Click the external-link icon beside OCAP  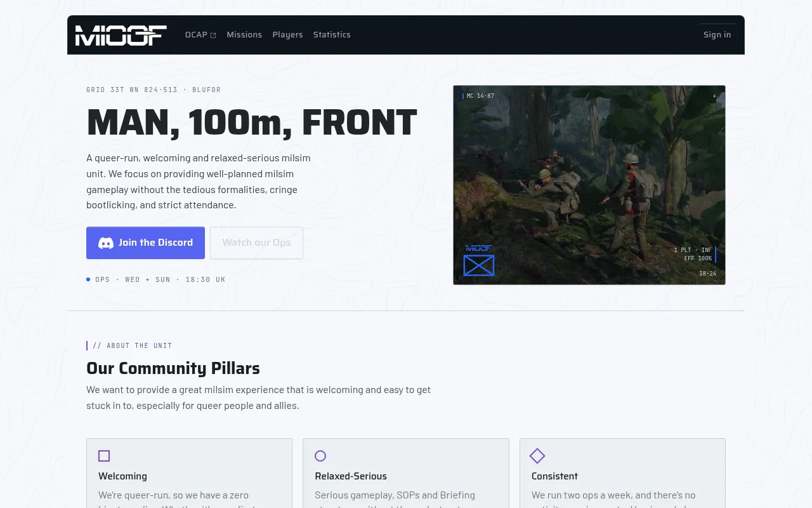[x=213, y=36]
